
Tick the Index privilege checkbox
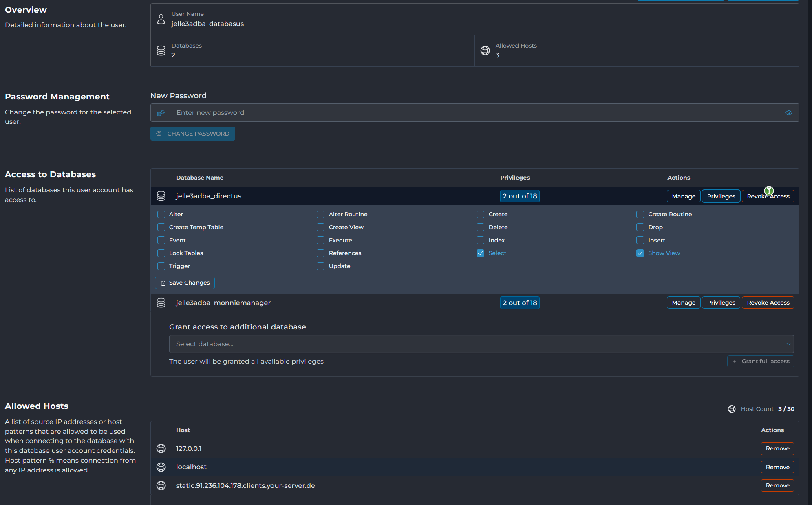tap(481, 240)
